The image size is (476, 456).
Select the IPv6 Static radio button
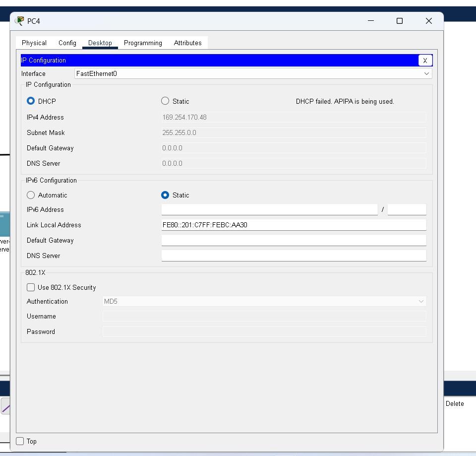165,195
